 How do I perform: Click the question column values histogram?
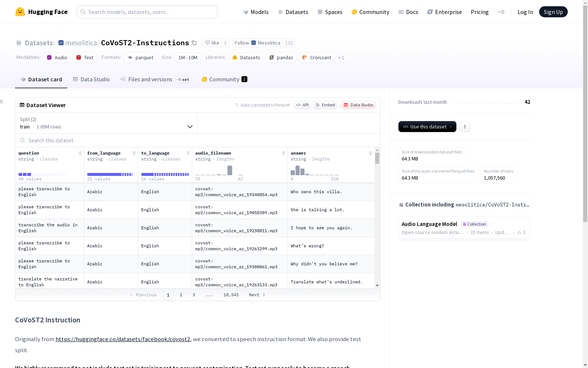(x=42, y=174)
